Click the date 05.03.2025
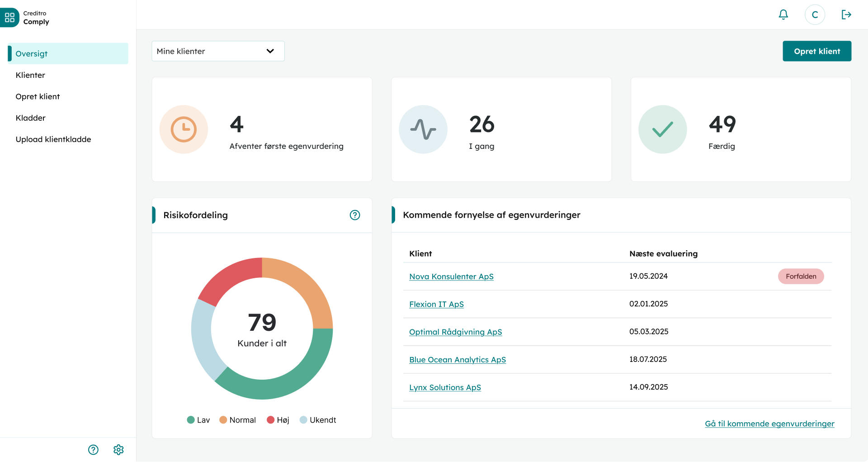This screenshot has width=868, height=462. tap(649, 331)
